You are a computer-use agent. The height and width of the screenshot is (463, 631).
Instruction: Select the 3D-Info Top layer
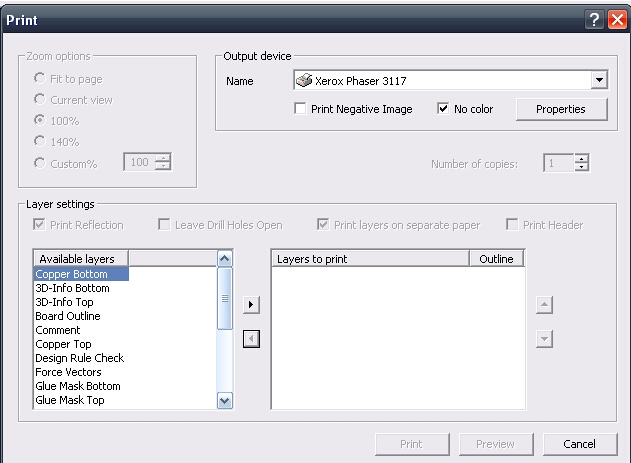(x=64, y=302)
